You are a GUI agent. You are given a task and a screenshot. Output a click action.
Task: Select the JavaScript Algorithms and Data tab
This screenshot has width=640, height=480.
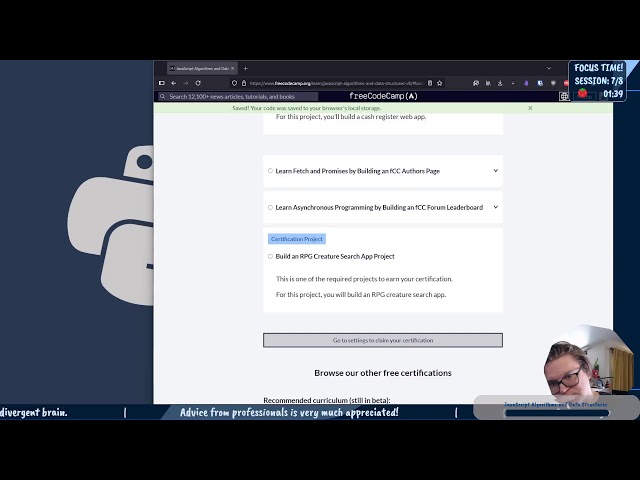tap(202, 69)
